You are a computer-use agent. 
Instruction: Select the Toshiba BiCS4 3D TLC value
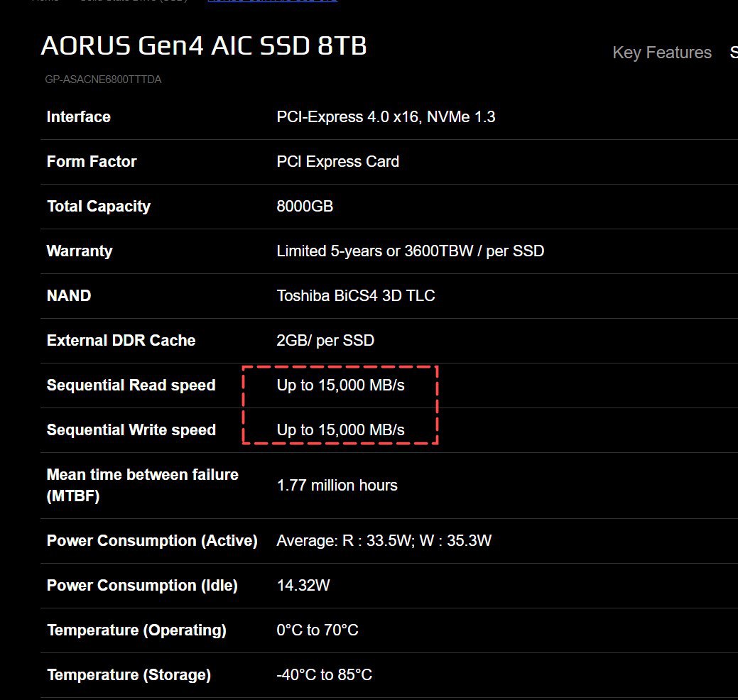point(356,295)
